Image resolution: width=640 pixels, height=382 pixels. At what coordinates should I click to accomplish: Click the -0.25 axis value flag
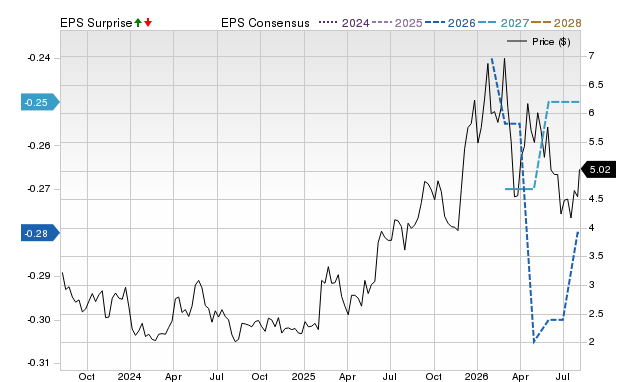point(40,102)
